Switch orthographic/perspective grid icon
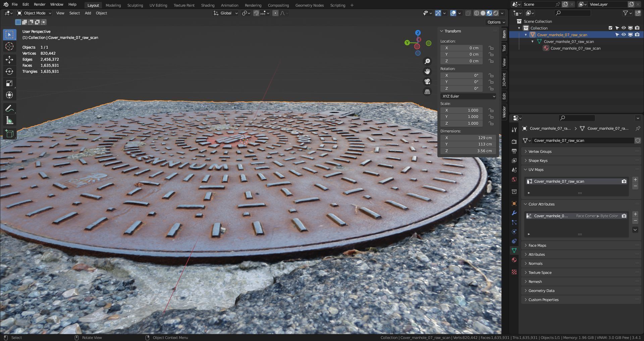644x341 pixels. pos(427,92)
